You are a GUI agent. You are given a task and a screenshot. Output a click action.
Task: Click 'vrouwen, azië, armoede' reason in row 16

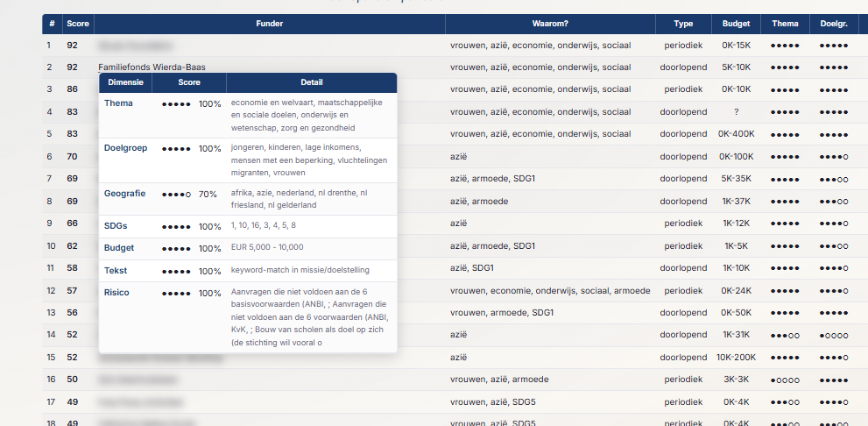(499, 380)
